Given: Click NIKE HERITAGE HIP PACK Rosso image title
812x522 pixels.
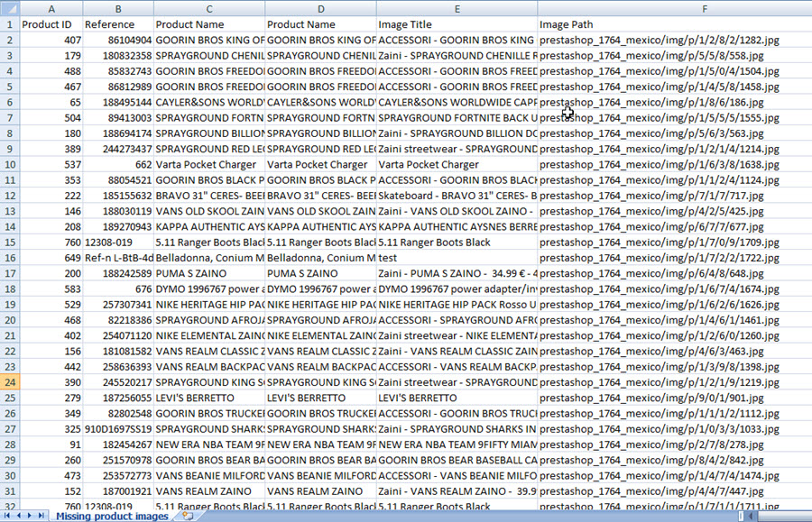Looking at the screenshot, I should [457, 304].
